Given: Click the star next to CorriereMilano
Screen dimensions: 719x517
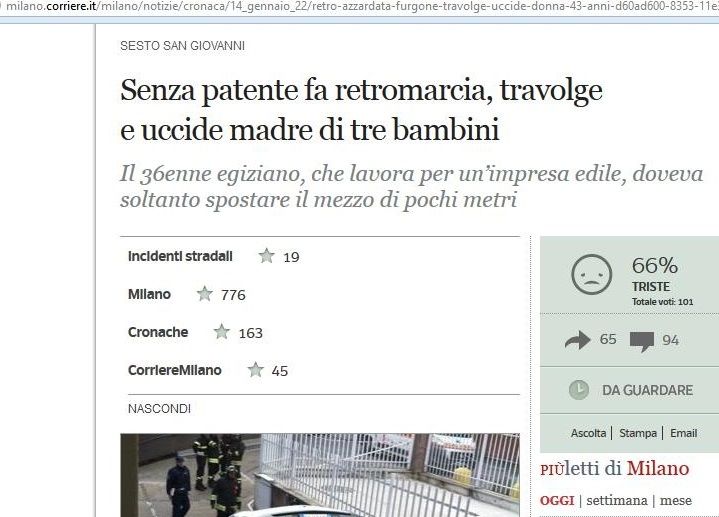Looking at the screenshot, I should click(255, 370).
